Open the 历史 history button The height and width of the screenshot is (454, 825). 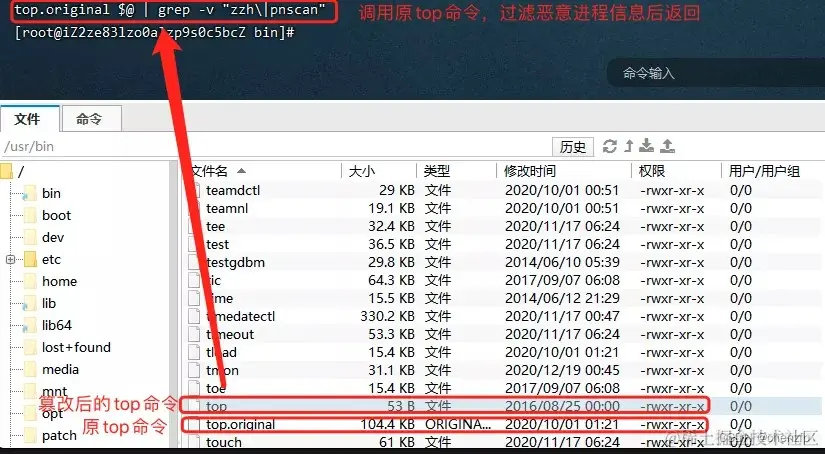(x=573, y=147)
